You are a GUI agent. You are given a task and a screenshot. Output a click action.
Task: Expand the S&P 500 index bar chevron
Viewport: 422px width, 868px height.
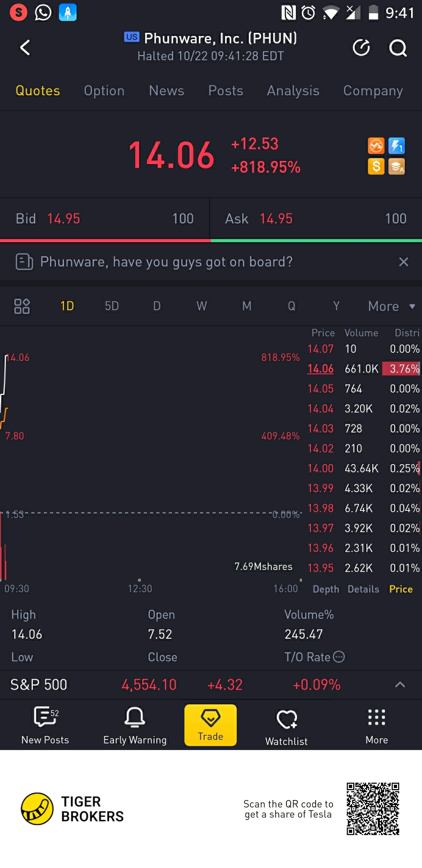(x=400, y=684)
